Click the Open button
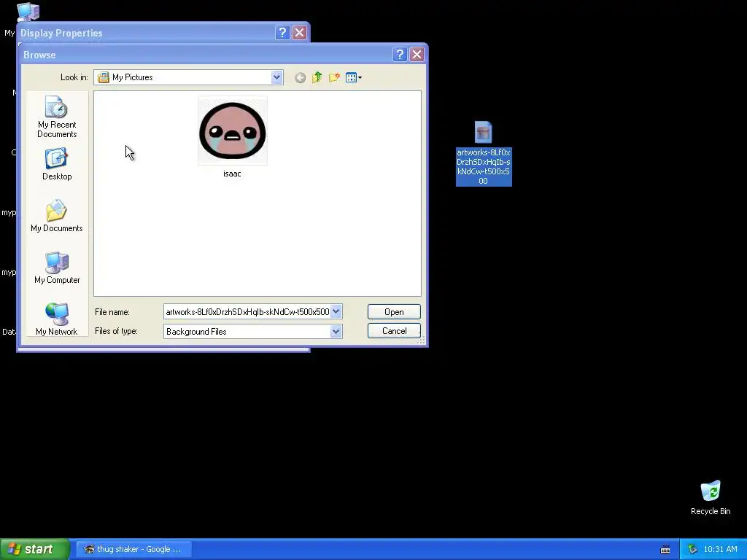The width and height of the screenshot is (747, 560). click(394, 312)
